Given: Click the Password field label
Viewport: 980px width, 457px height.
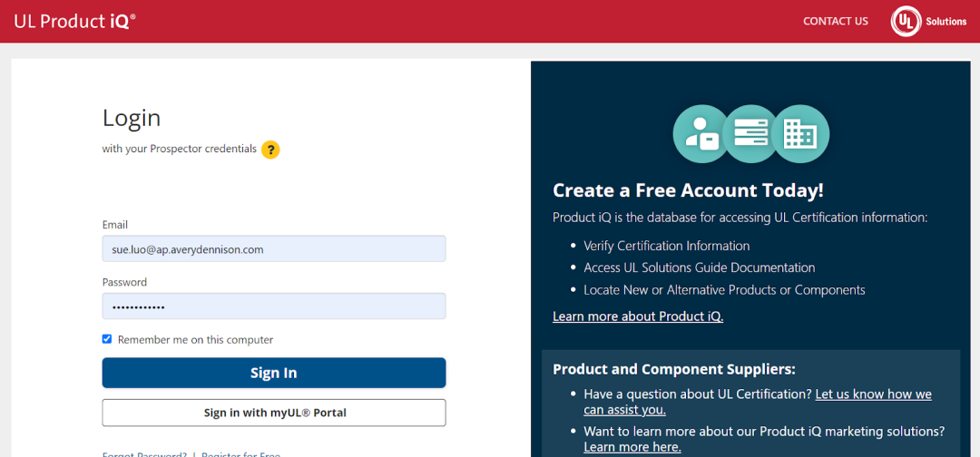Looking at the screenshot, I should coord(124,282).
